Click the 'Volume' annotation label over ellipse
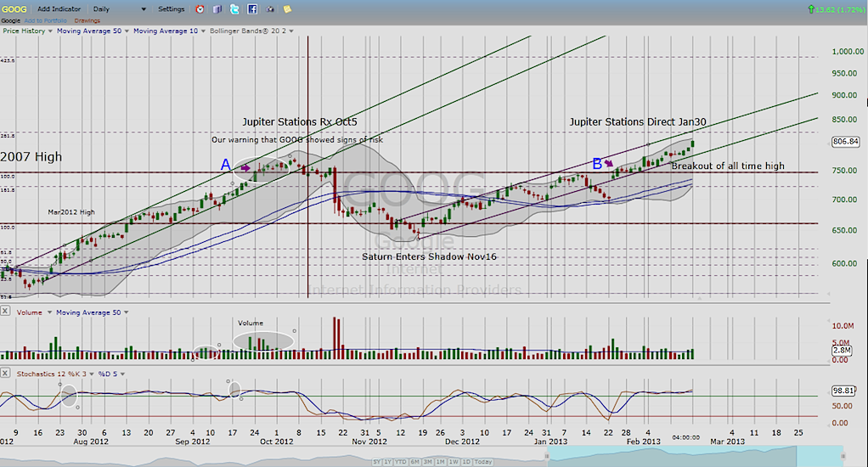The image size is (868, 467). 251,323
